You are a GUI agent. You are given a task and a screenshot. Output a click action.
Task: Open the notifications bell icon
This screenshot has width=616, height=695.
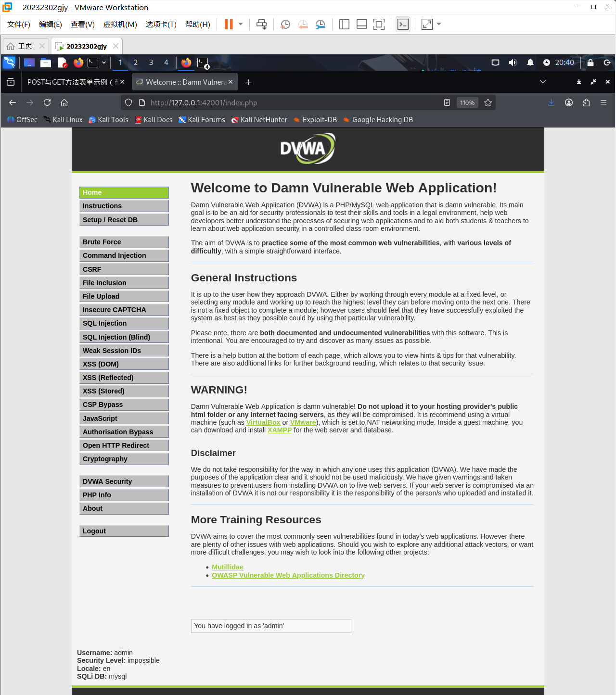pos(530,63)
